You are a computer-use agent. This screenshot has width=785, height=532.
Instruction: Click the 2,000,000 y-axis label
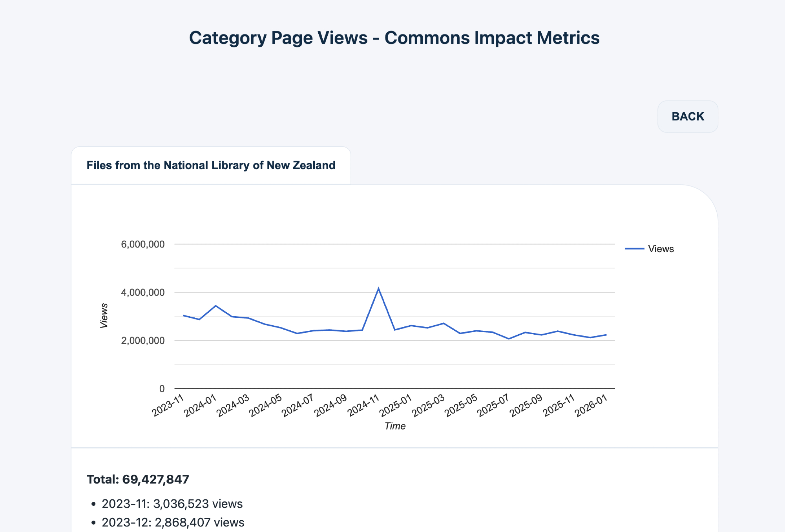(x=143, y=341)
